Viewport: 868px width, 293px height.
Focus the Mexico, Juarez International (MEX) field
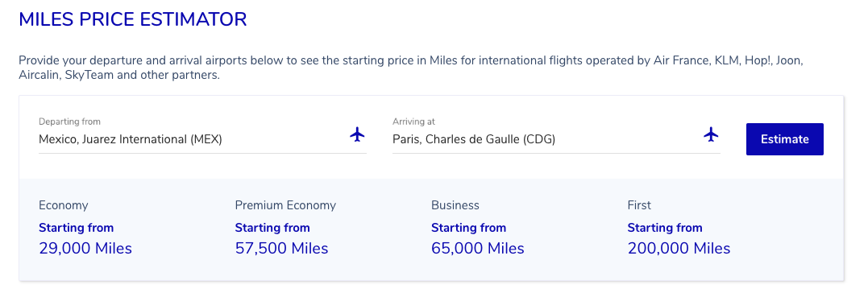pyautogui.click(x=202, y=139)
